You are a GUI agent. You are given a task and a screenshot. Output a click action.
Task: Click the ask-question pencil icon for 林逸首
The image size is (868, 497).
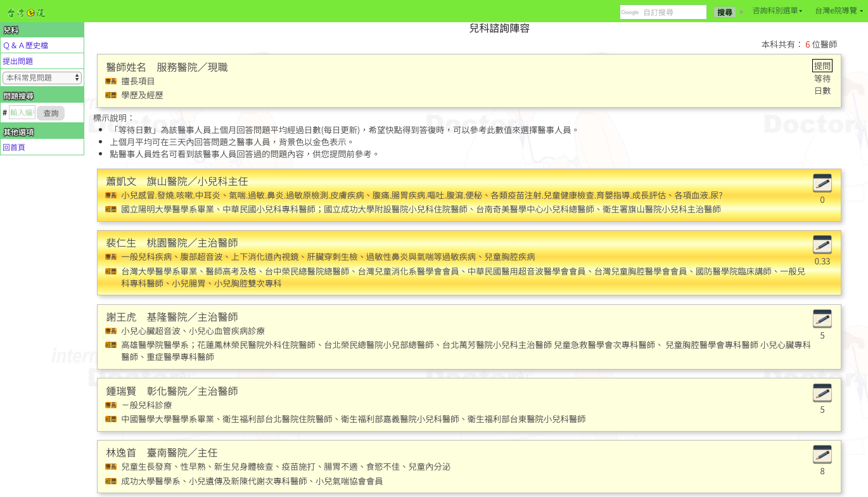[822, 455]
